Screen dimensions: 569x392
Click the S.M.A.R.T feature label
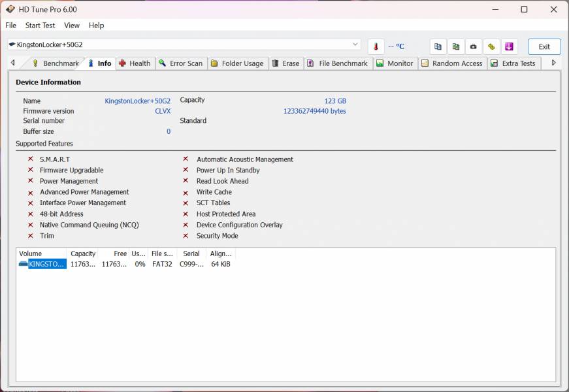point(55,159)
